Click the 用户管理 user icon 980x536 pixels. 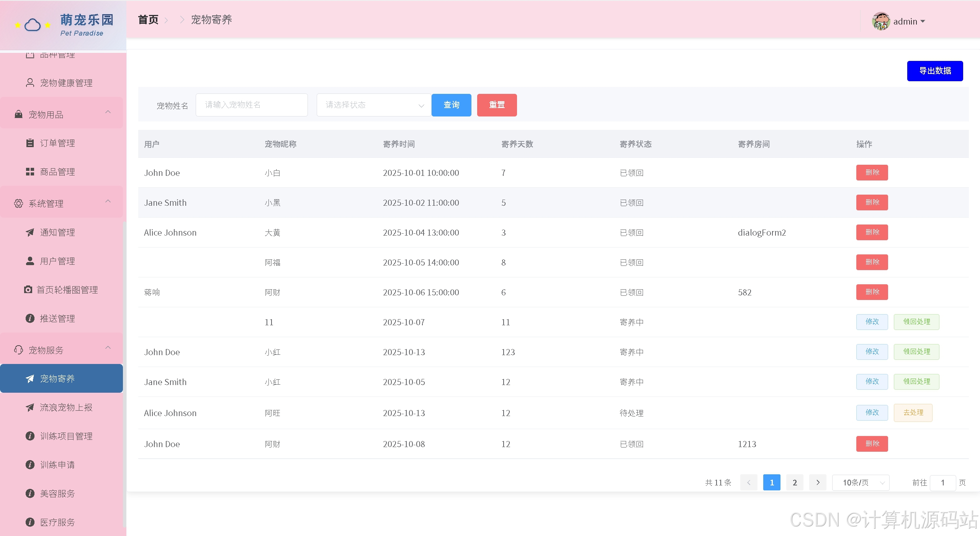tap(30, 261)
